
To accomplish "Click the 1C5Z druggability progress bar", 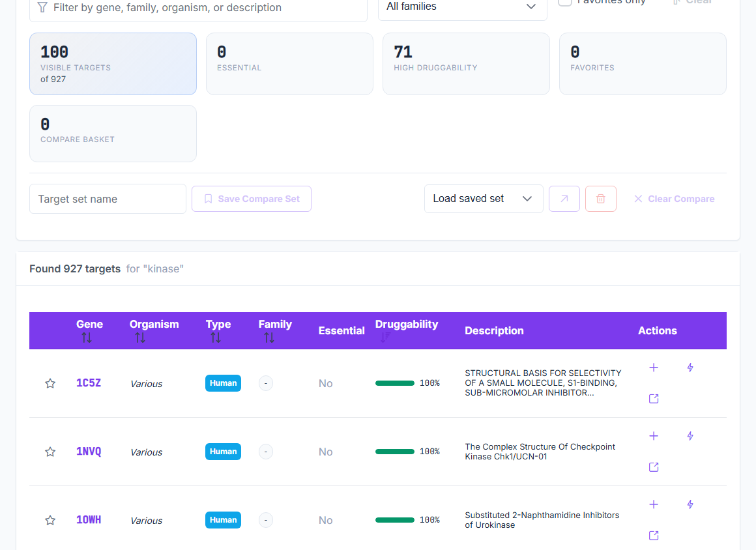I will 395,383.
